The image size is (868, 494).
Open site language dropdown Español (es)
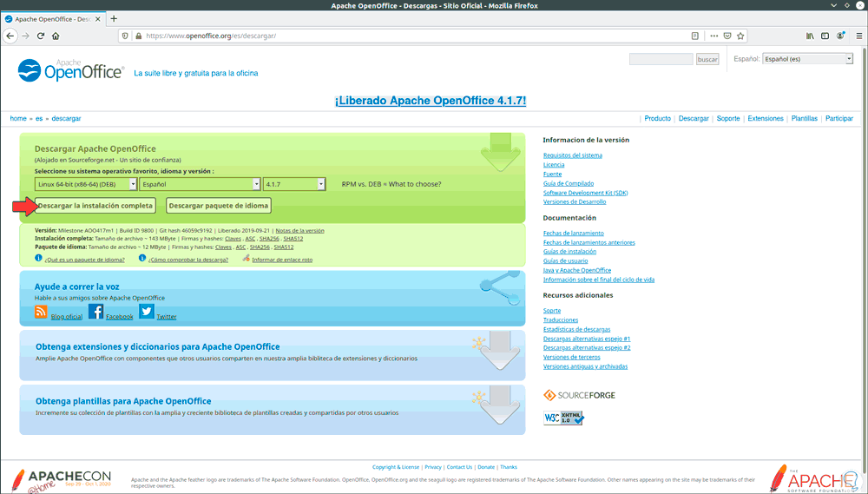point(807,59)
